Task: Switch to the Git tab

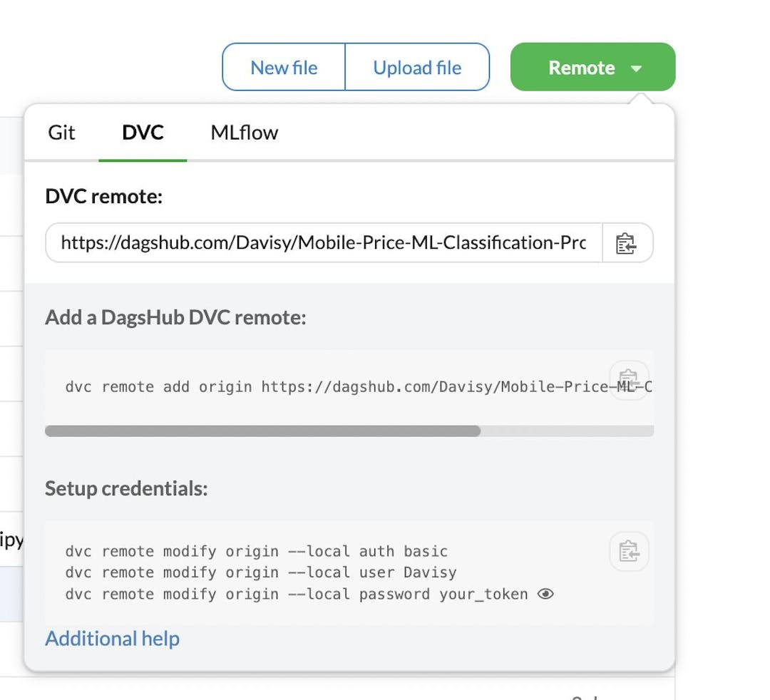Action: click(x=61, y=133)
